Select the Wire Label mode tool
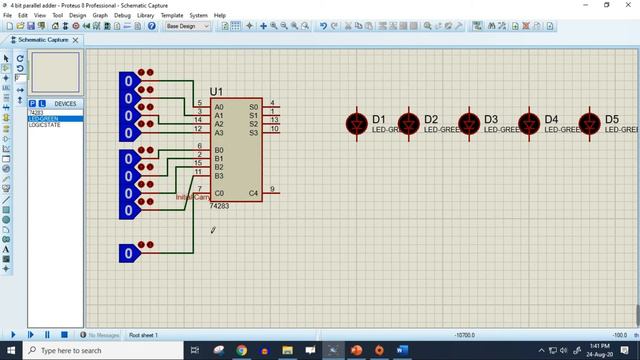 coord(6,88)
